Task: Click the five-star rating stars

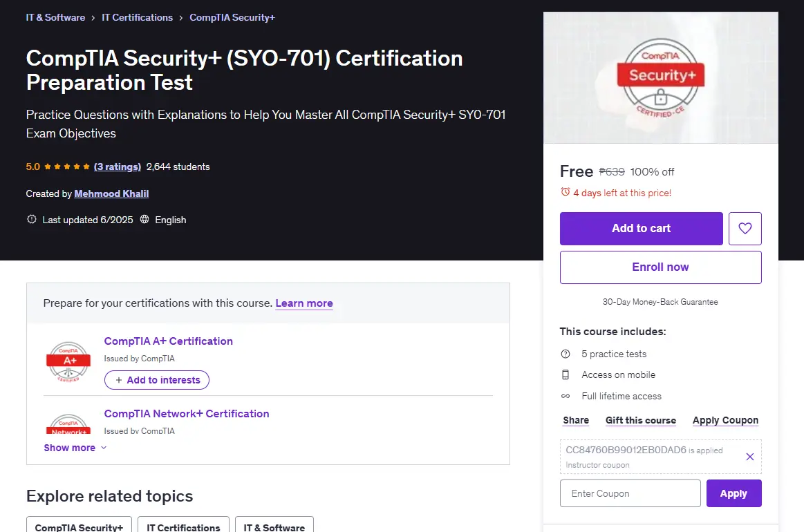Action: [67, 167]
